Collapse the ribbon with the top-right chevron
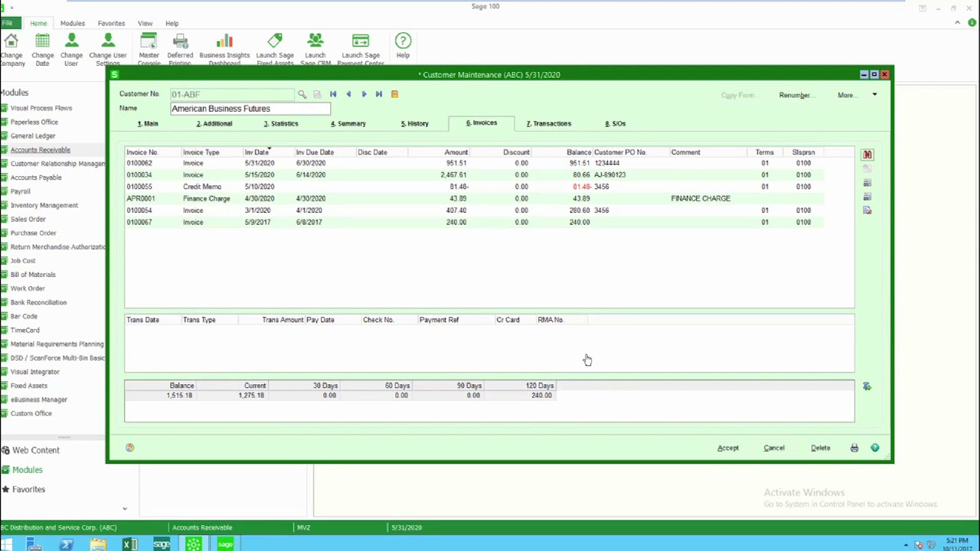Image resolution: width=980 pixels, height=551 pixels. (958, 23)
